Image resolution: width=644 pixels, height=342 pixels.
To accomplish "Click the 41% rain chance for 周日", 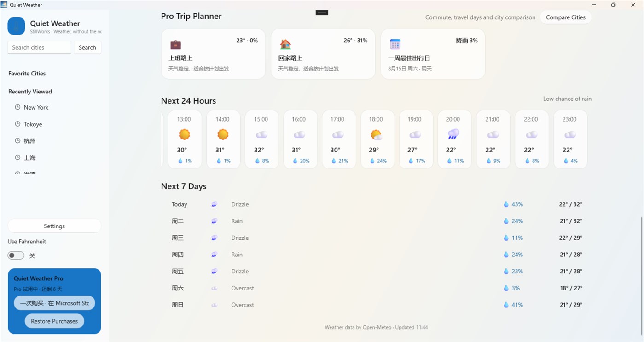I will pyautogui.click(x=517, y=305).
